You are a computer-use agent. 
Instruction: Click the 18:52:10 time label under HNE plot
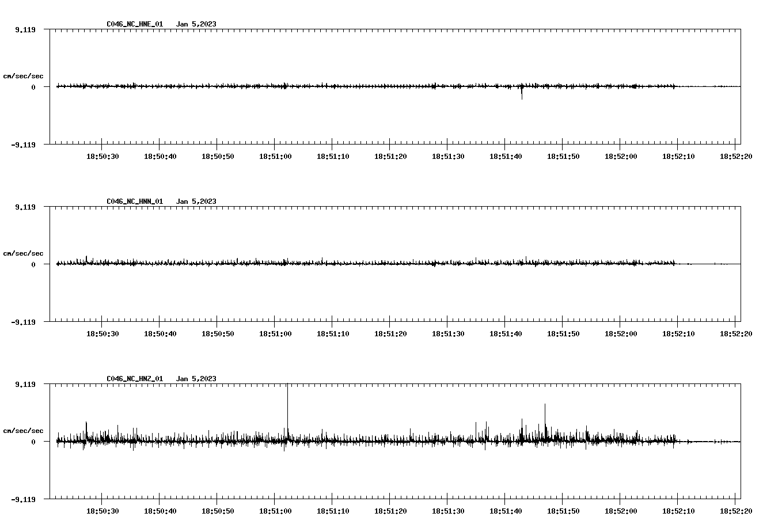(x=678, y=156)
